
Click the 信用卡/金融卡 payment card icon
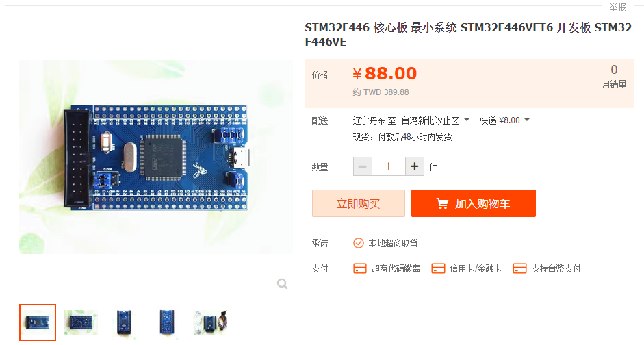pyautogui.click(x=438, y=268)
